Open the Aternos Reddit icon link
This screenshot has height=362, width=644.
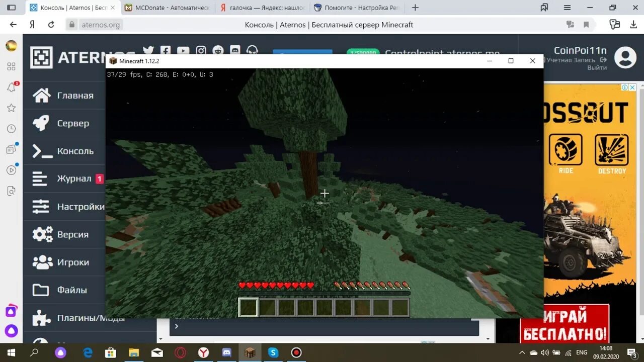pos(218,51)
